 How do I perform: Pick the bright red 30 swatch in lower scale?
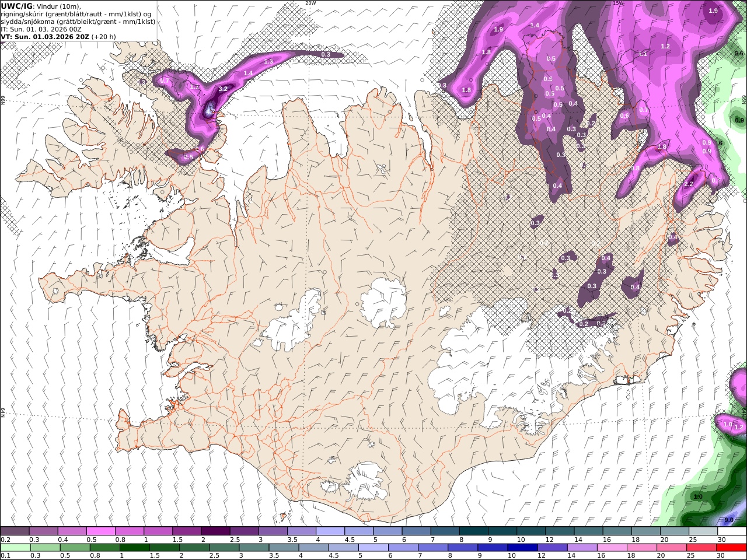click(x=731, y=548)
